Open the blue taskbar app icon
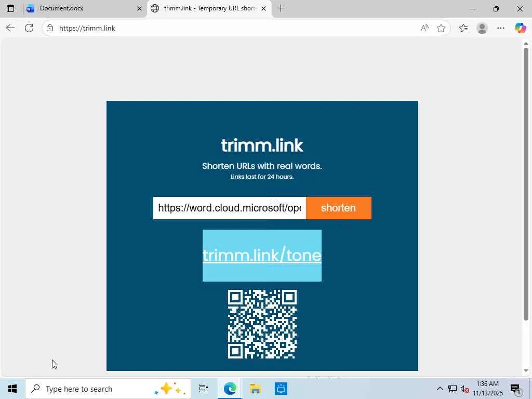532x399 pixels. tap(281, 389)
